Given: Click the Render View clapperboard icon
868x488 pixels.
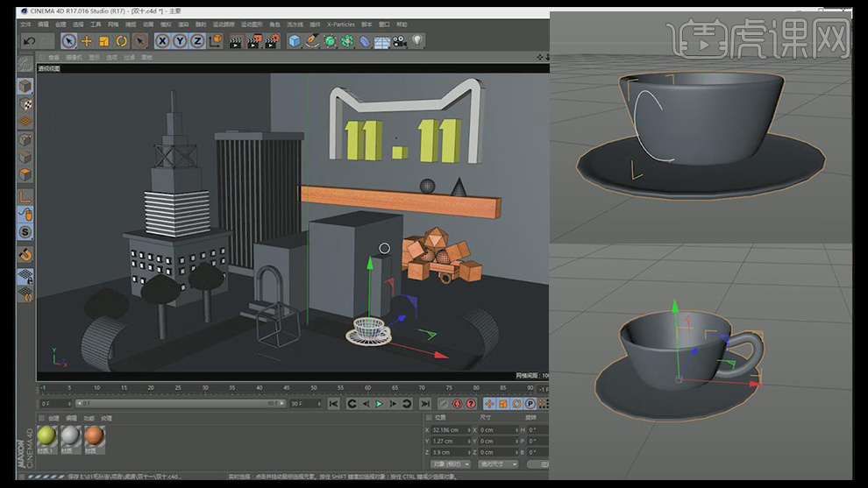Looking at the screenshot, I should pos(236,41).
